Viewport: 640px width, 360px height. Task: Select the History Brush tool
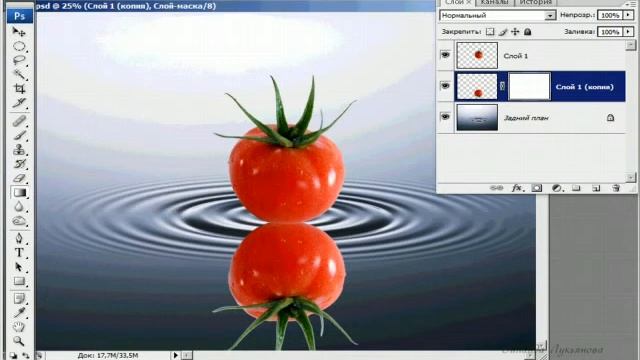(x=19, y=164)
